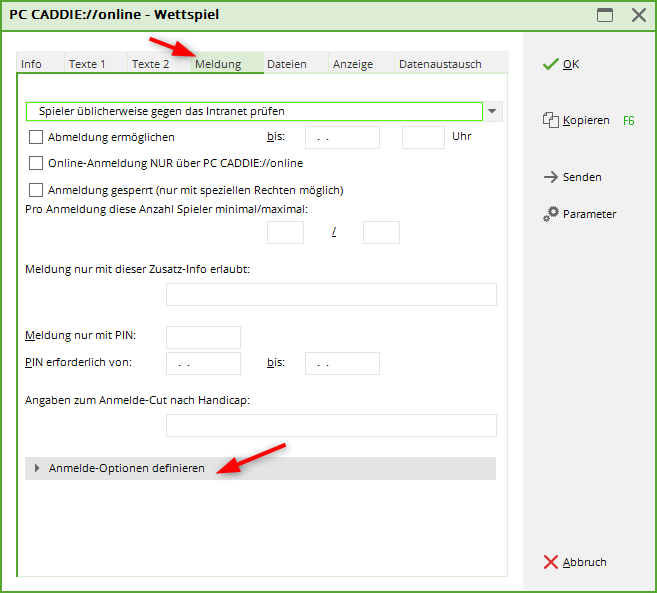The height and width of the screenshot is (593, 657).
Task: Toggle the Anmeldung gesperrt checkbox
Action: tap(37, 190)
